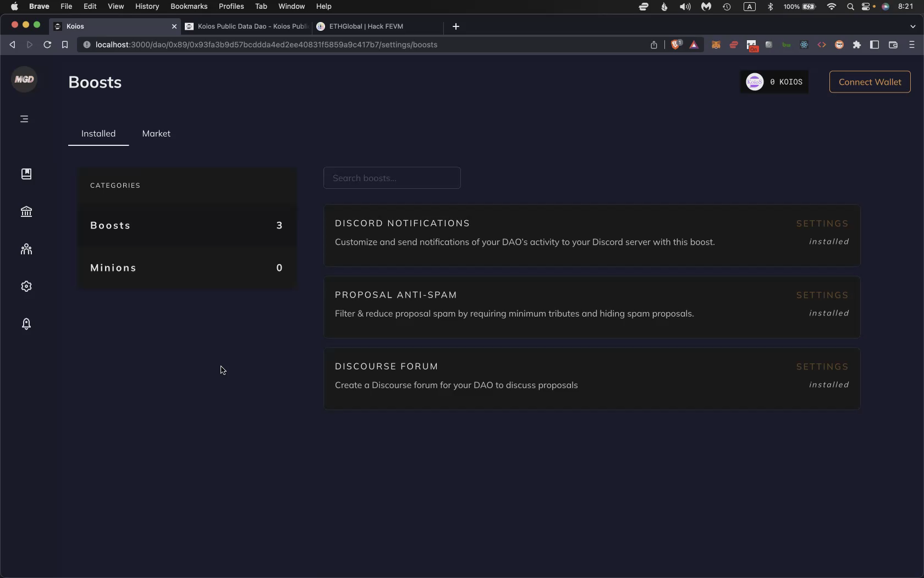924x578 pixels.
Task: Expand the sidebar hamburger menu icon
Action: (x=24, y=119)
